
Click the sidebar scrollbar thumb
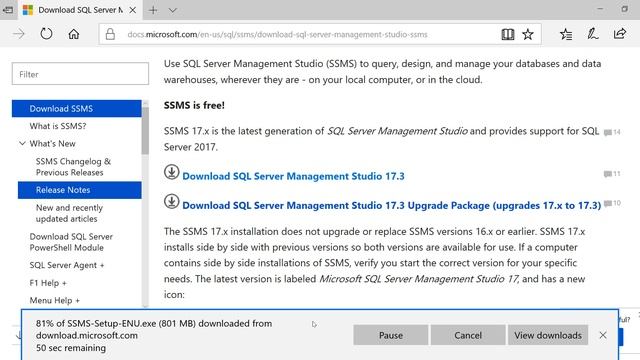(x=145, y=130)
